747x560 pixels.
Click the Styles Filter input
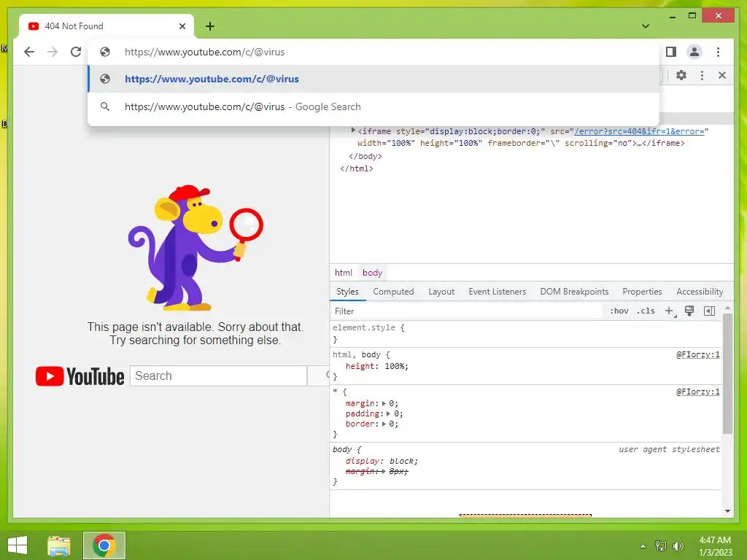pyautogui.click(x=467, y=311)
